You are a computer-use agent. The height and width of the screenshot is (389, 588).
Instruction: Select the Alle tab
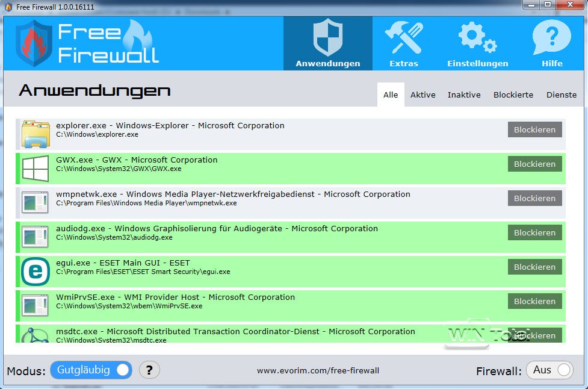click(x=391, y=95)
